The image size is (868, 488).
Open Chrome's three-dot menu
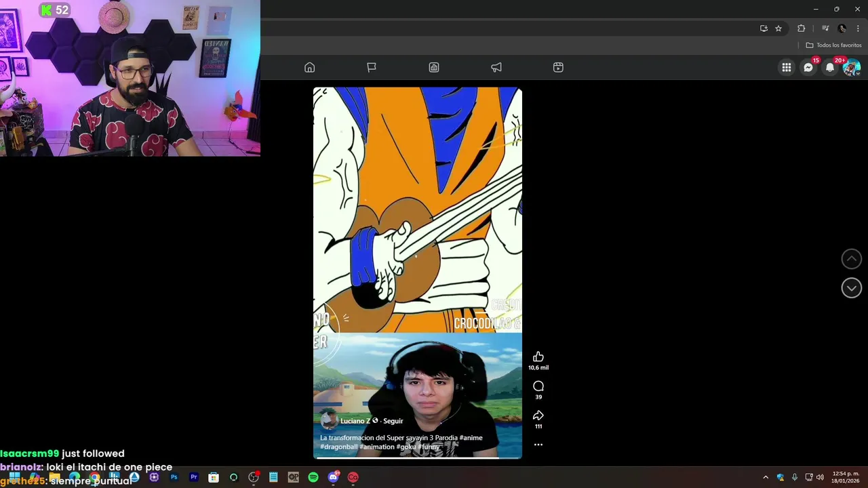tap(858, 28)
